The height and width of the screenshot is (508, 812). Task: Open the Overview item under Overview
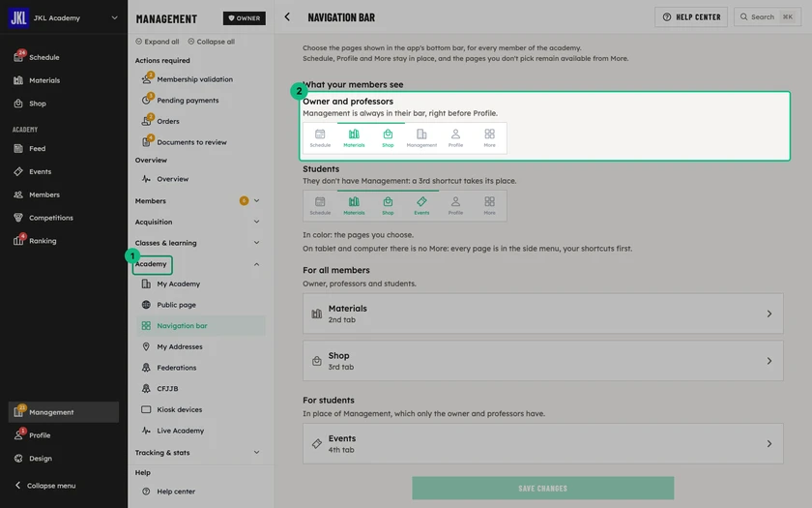[x=201, y=179]
